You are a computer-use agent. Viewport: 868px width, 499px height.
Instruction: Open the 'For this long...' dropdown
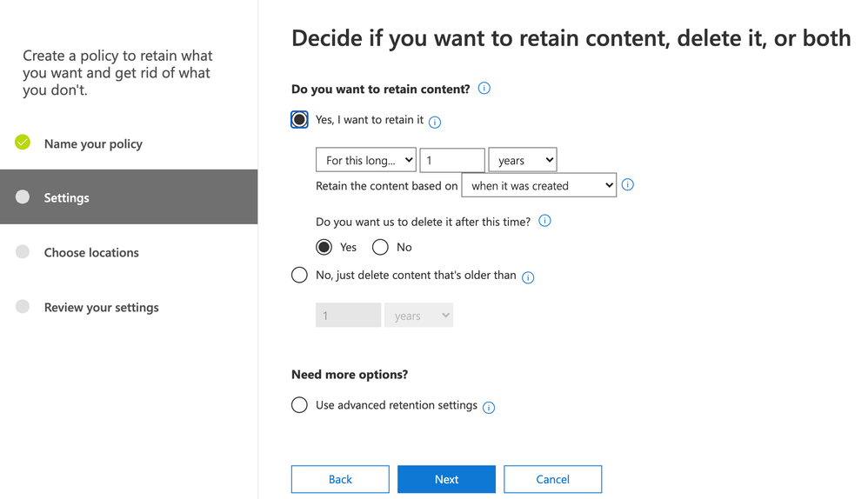point(366,160)
